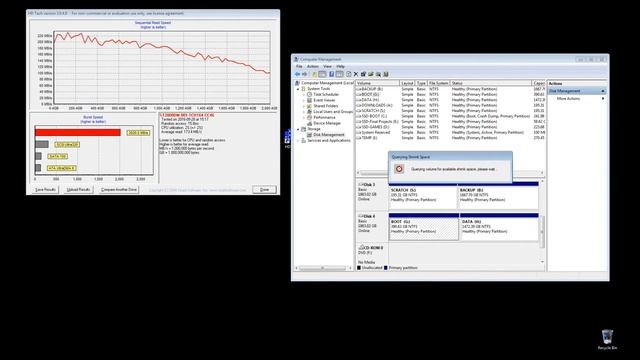The width and height of the screenshot is (640, 360).
Task: Select DOWNLOADS (A:) row in volume list
Action: point(450,105)
